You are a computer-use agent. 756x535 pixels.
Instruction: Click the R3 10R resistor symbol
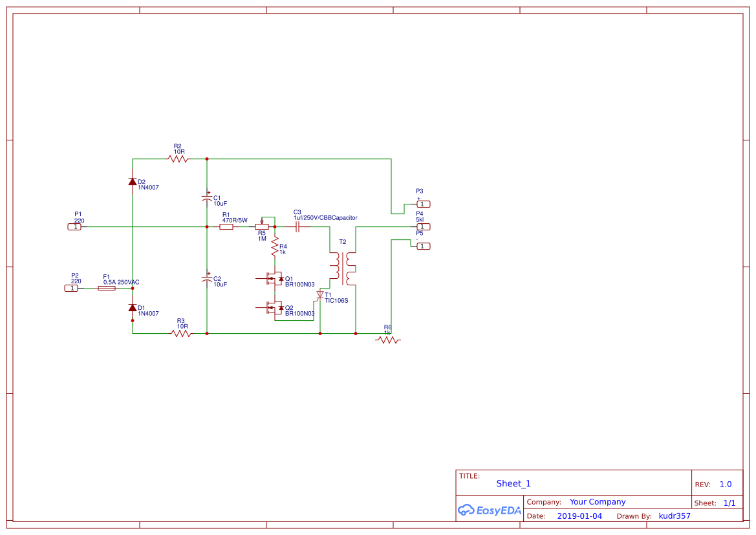point(181,333)
